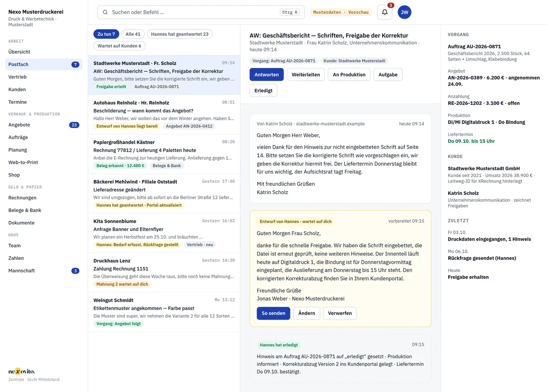Select the 'Alle 41' filter
Image resolution: width=547 pixels, height=392 pixels.
point(133,34)
